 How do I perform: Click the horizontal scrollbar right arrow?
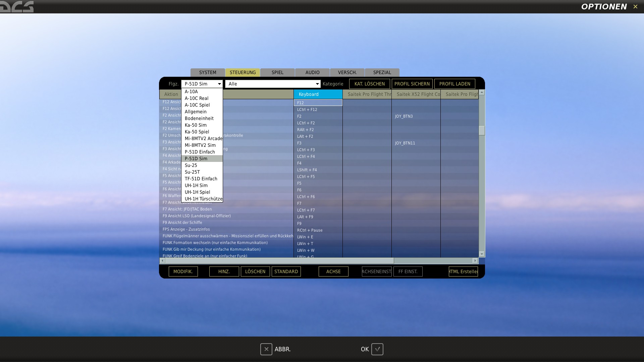point(475,261)
